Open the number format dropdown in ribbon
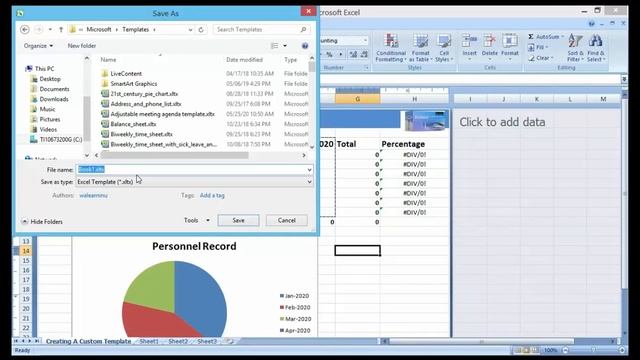 [365, 40]
